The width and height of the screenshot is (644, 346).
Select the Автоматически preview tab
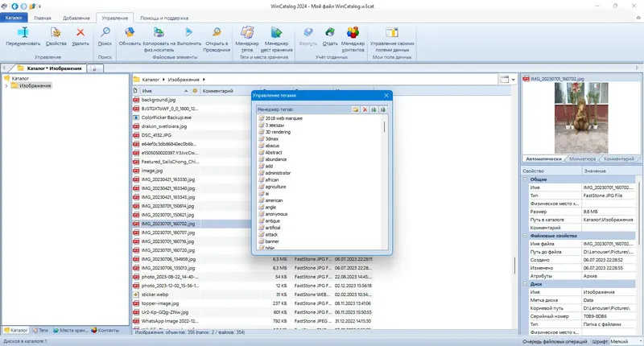coord(544,159)
